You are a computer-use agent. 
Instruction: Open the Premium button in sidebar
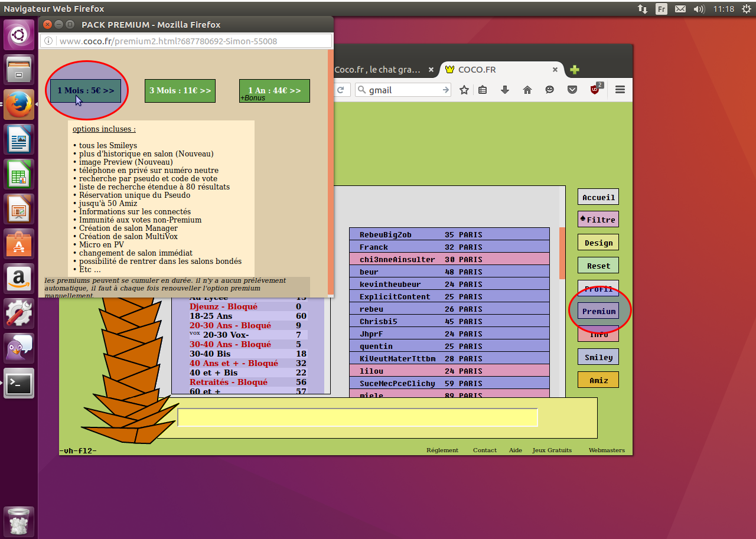pyautogui.click(x=598, y=311)
